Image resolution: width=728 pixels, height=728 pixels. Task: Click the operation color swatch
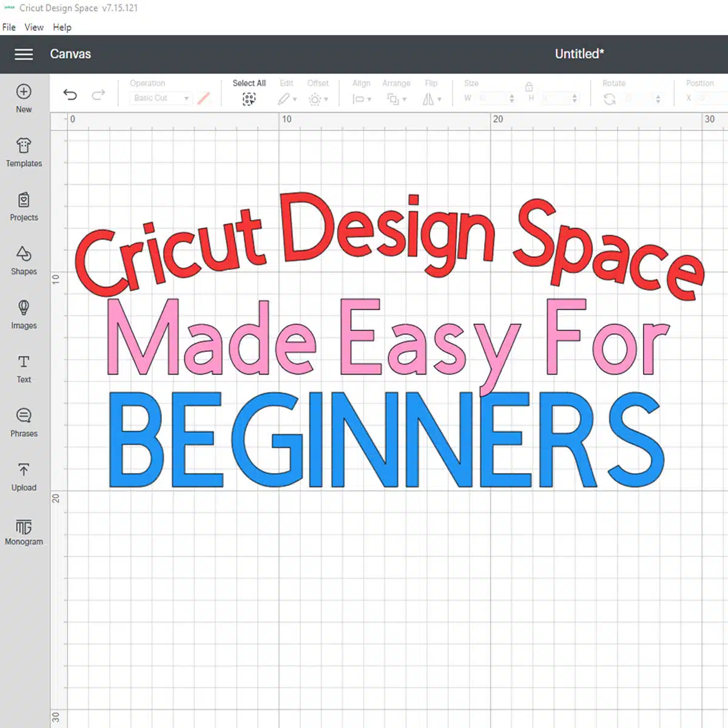click(x=204, y=98)
